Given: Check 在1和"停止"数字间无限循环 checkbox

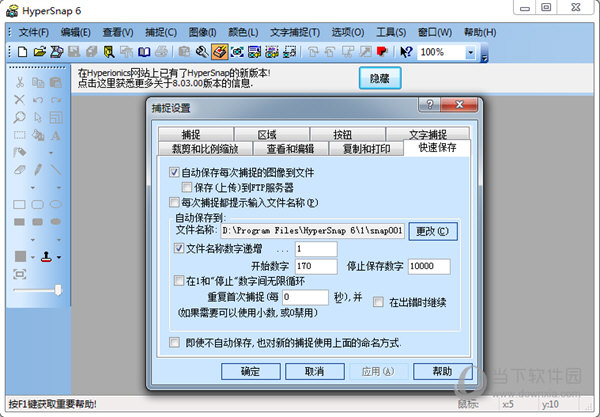Looking at the screenshot, I should tap(179, 281).
